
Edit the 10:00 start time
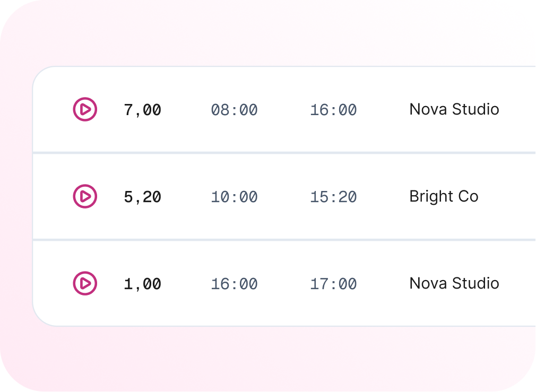234,197
